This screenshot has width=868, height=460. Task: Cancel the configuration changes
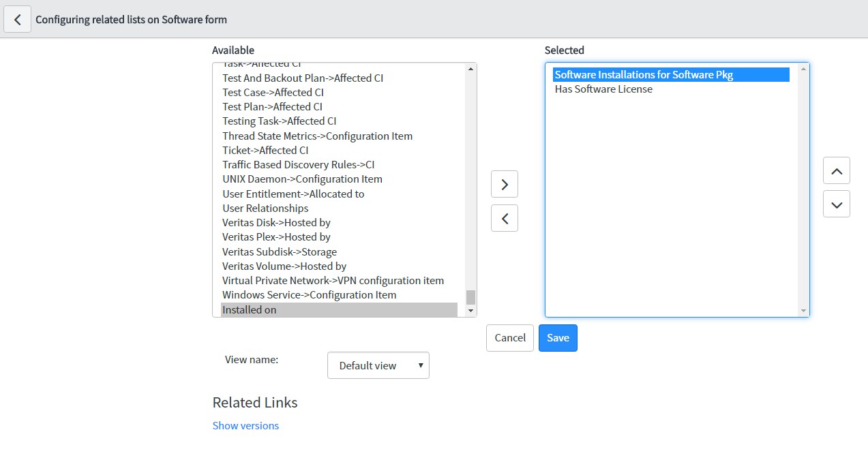(x=509, y=338)
